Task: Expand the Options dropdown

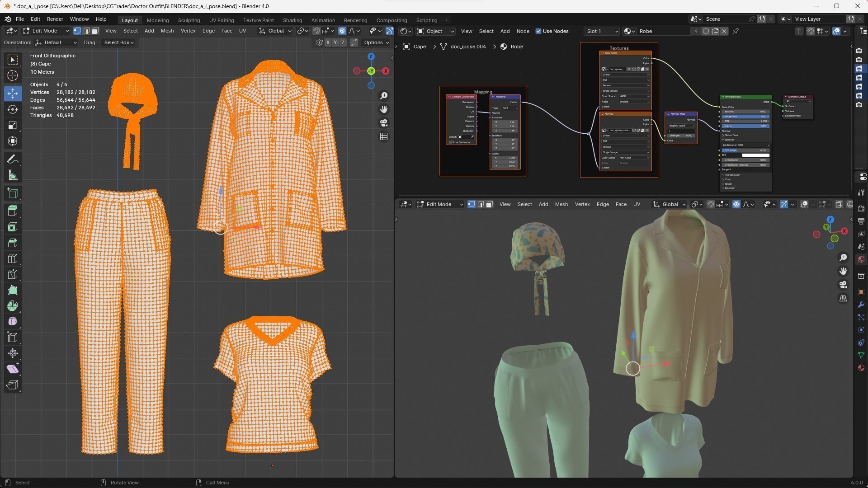Action: 377,42
